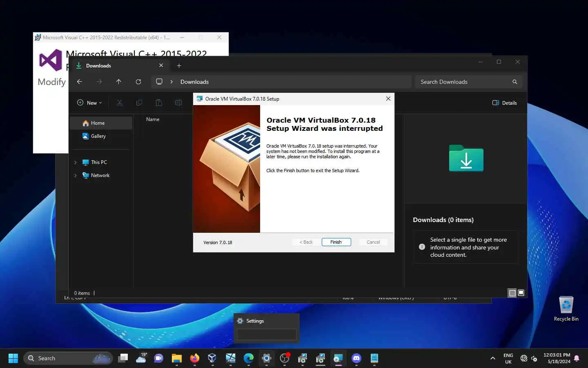Open VirtualBox from the taskbar
This screenshot has width=588, height=368.
(x=212, y=358)
